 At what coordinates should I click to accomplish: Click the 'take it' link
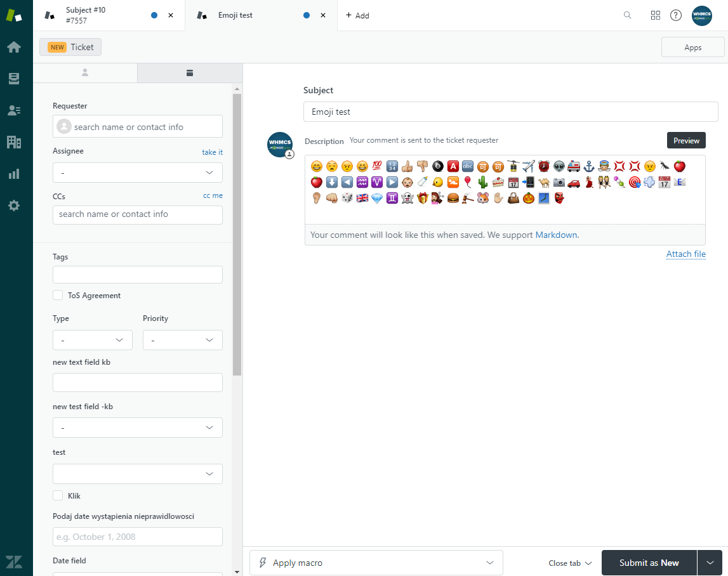[212, 152]
